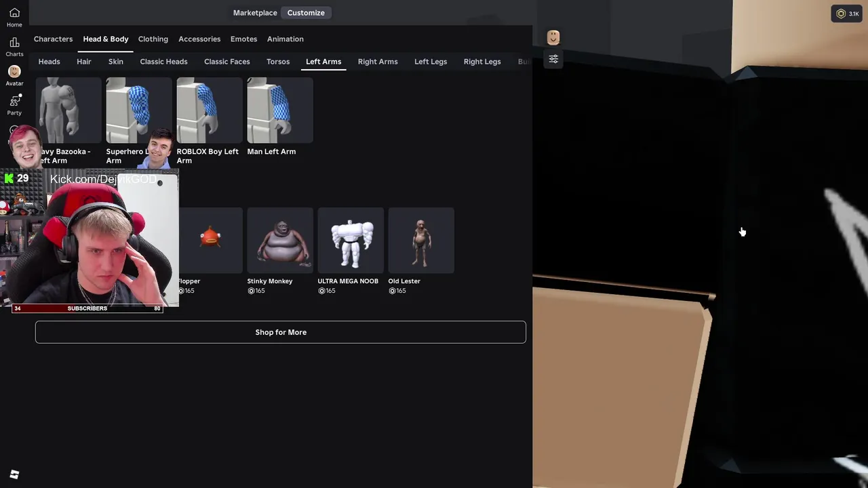This screenshot has height=488, width=868.
Task: Equip the Navy Bazooka Left Arm thumbnail
Action: [68, 110]
